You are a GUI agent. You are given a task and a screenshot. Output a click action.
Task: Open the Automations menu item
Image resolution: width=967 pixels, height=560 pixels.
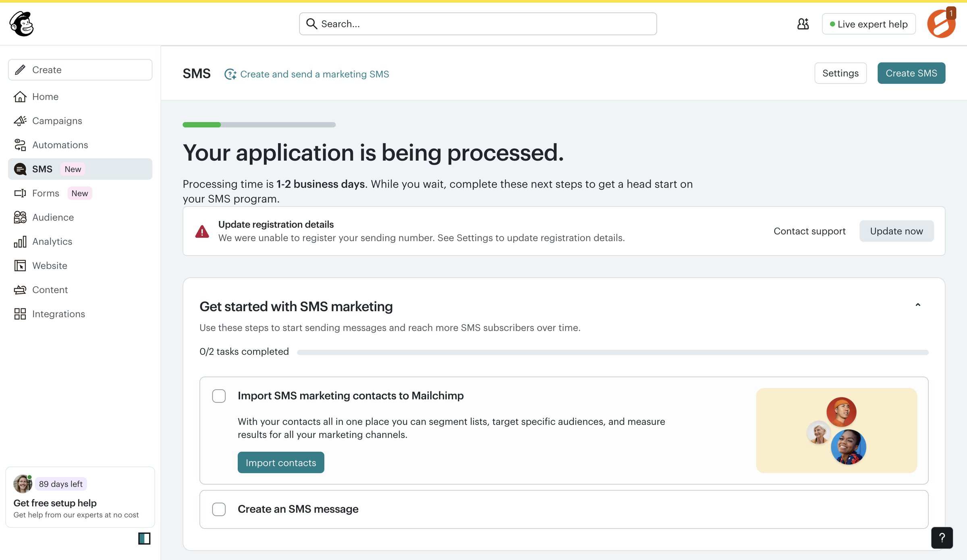pos(80,145)
